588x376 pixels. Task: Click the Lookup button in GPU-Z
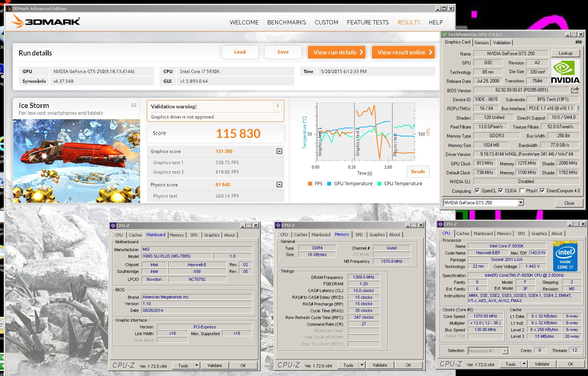(565, 53)
